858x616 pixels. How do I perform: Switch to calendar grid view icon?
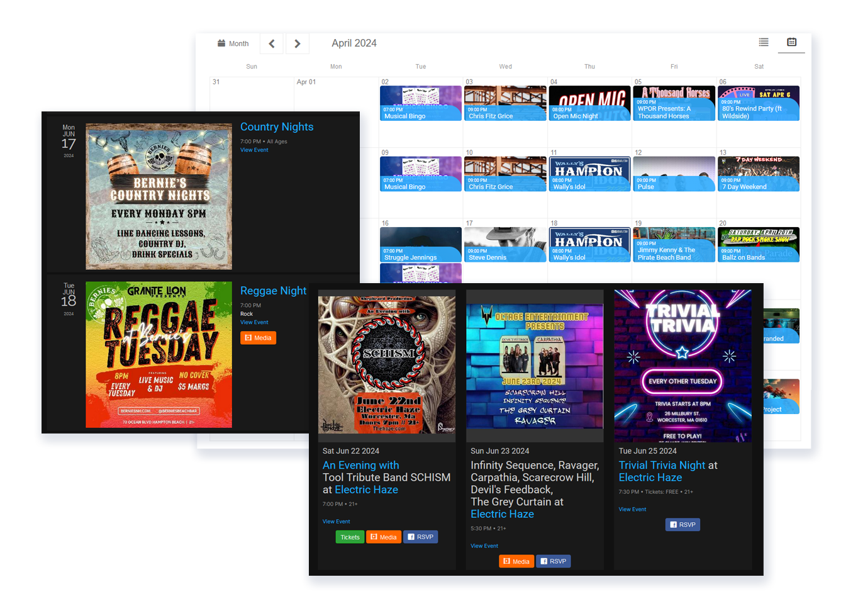coord(792,42)
